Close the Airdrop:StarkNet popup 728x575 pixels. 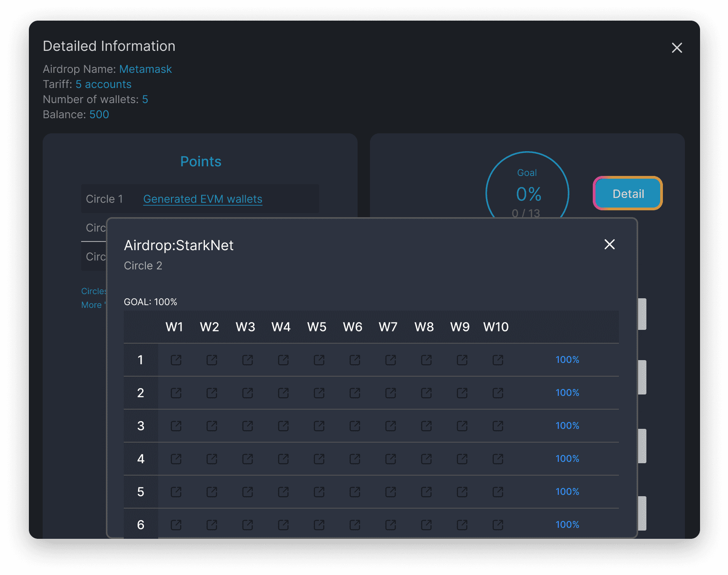coord(609,245)
